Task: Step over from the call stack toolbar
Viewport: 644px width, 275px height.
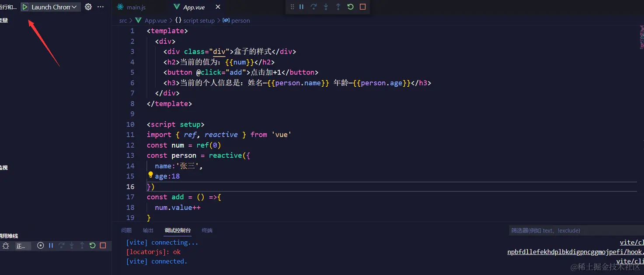Action: pos(61,246)
